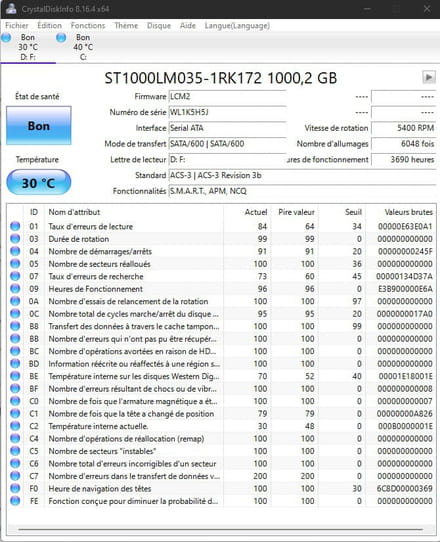Click raw value 00000E63E0A1
440x542 pixels.
coord(405,226)
